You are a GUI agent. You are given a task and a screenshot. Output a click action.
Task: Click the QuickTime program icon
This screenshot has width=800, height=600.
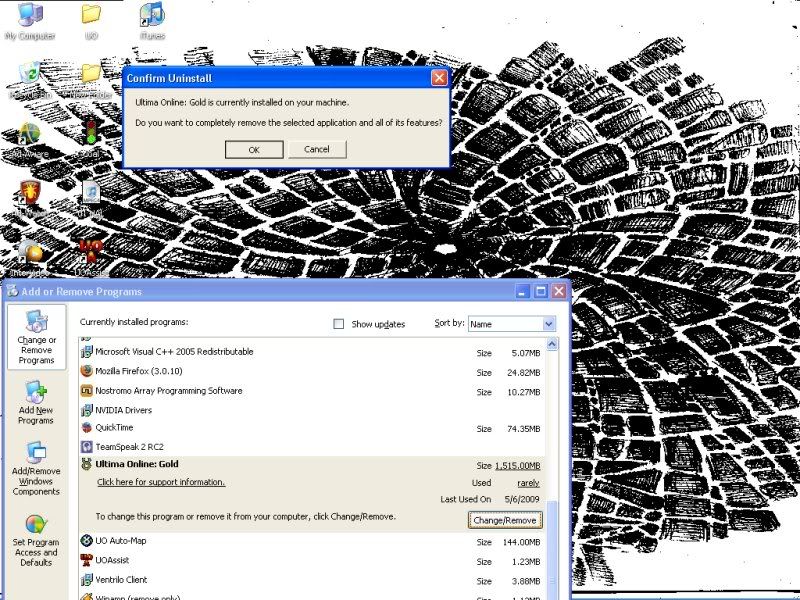(87, 428)
